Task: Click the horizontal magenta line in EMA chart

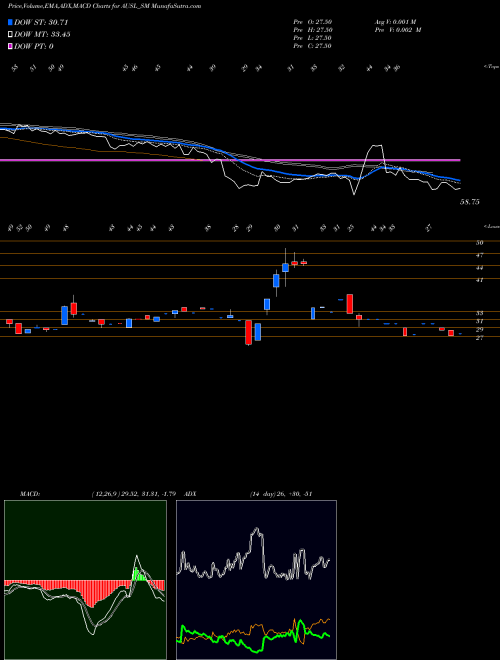Action: (x=230, y=160)
